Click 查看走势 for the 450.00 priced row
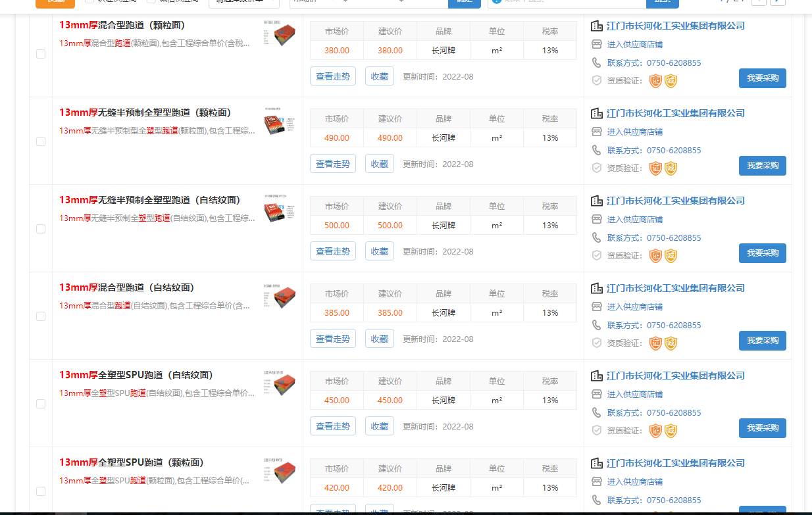Image resolution: width=812 pixels, height=515 pixels. 333,426
